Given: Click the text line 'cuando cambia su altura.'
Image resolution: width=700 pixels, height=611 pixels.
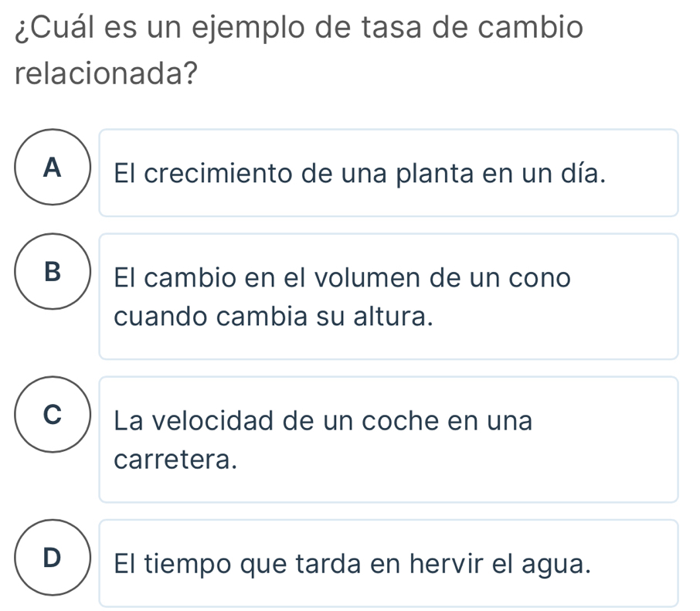Looking at the screenshot, I should pyautogui.click(x=272, y=316).
